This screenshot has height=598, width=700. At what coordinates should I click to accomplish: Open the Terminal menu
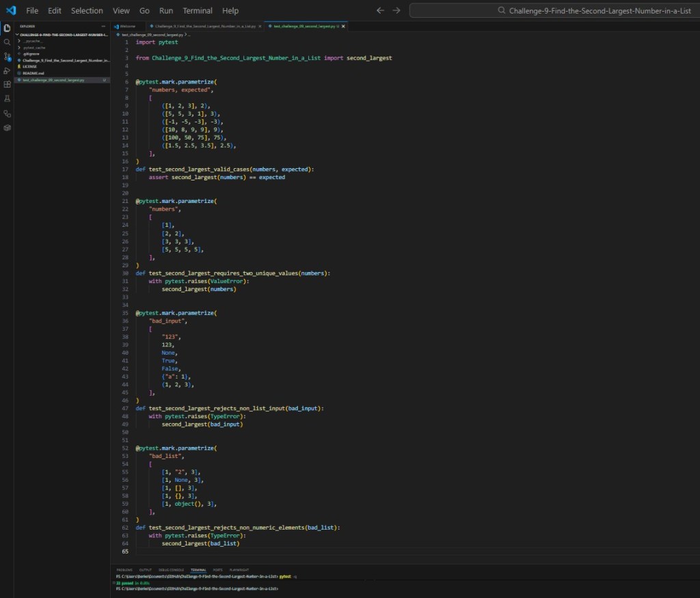197,10
